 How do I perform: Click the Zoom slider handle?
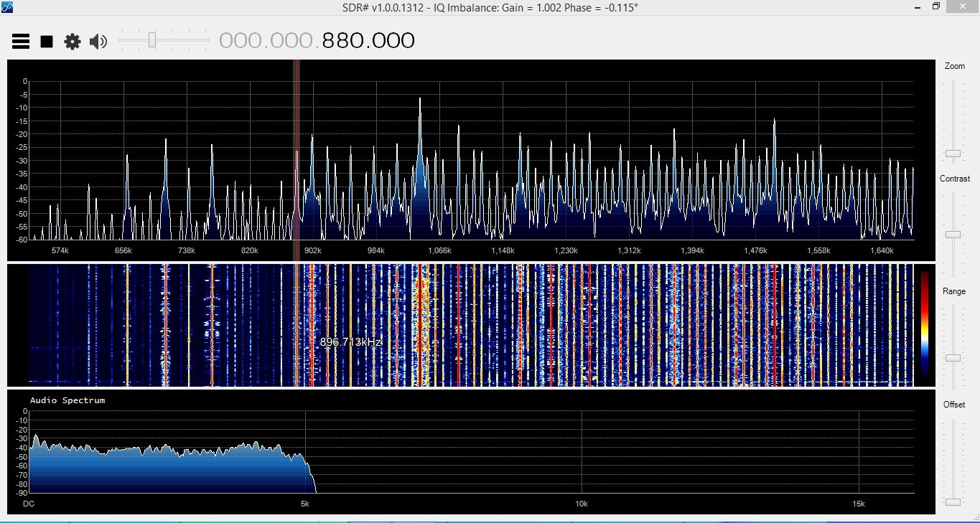click(x=953, y=154)
